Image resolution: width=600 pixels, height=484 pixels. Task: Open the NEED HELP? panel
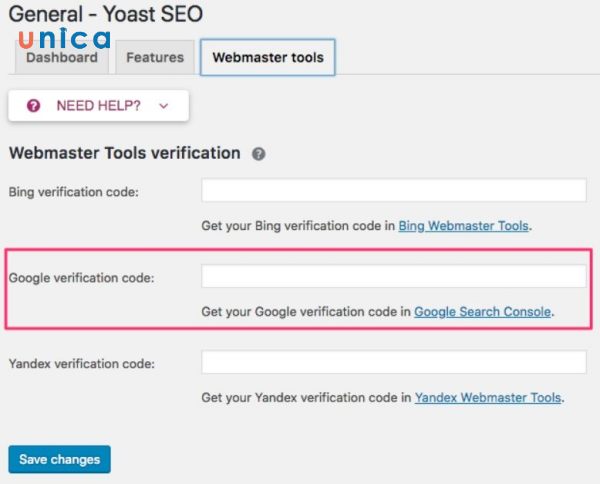point(98,105)
